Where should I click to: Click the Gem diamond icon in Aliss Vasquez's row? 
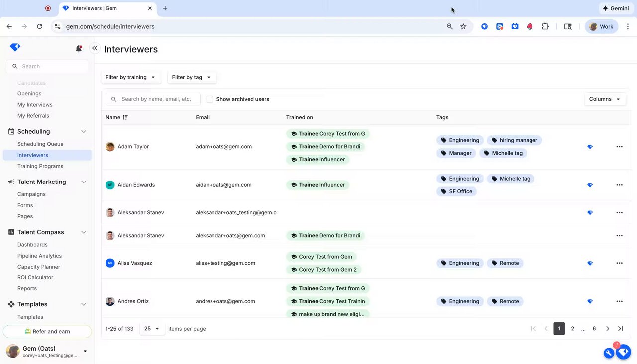[x=590, y=263]
